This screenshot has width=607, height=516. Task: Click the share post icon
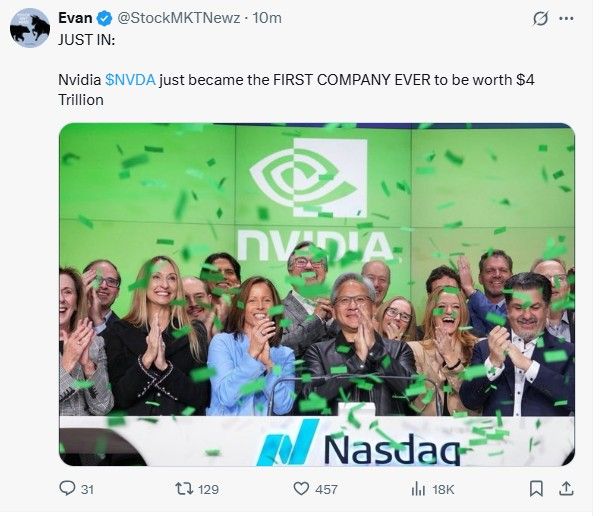[566, 489]
